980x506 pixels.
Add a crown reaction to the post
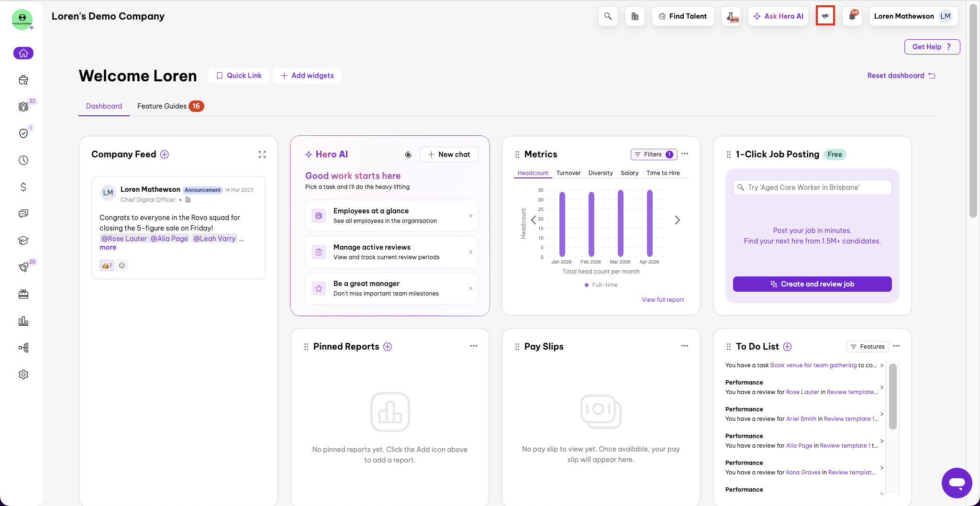pos(106,265)
